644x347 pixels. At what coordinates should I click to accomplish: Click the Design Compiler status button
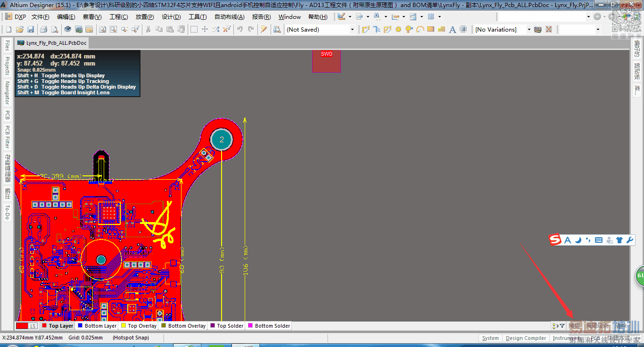tap(526, 338)
